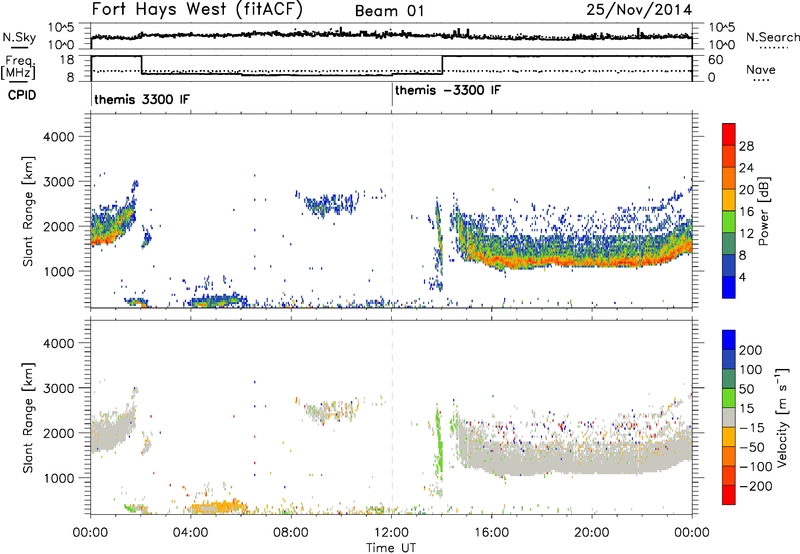Click the '16:00' time axis tick

click(491, 533)
